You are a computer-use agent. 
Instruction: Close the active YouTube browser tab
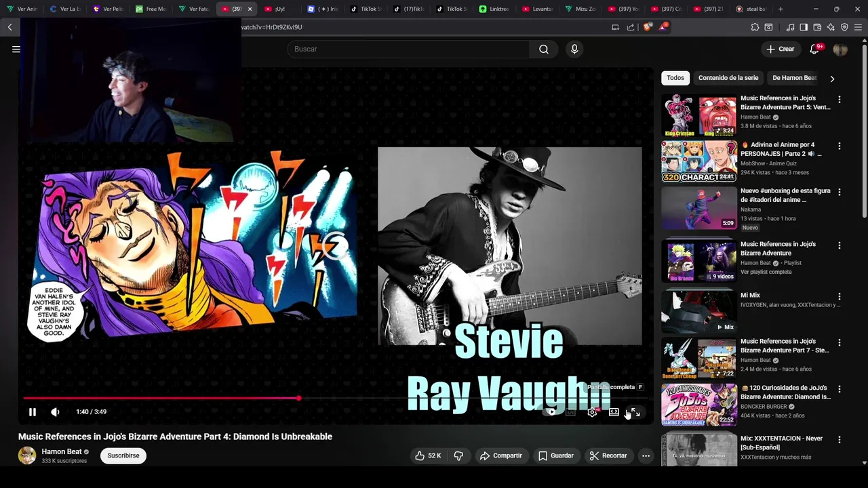(x=250, y=9)
